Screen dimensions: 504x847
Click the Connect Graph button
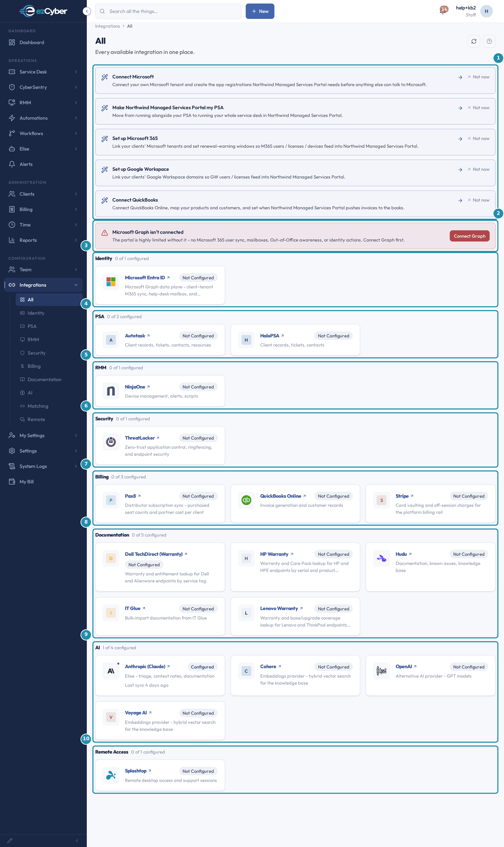[x=469, y=236]
